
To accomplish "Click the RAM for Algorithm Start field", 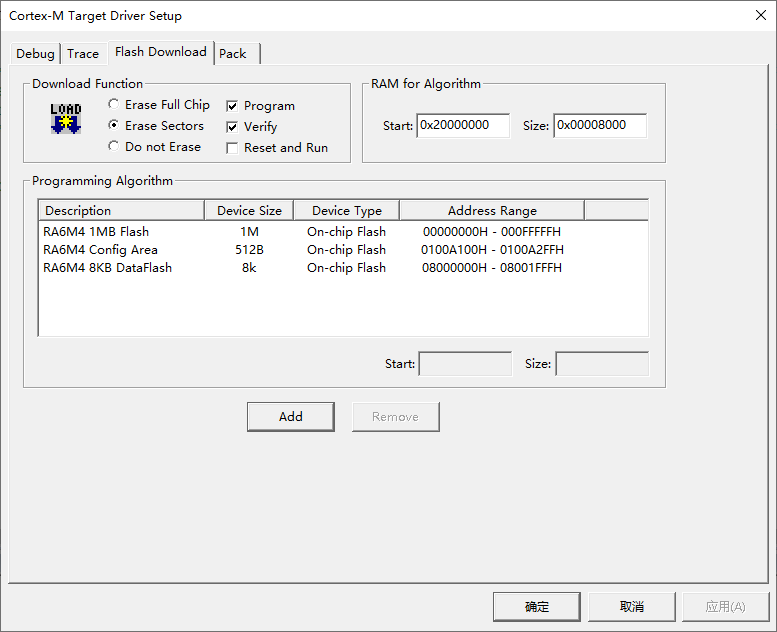I will click(x=463, y=125).
